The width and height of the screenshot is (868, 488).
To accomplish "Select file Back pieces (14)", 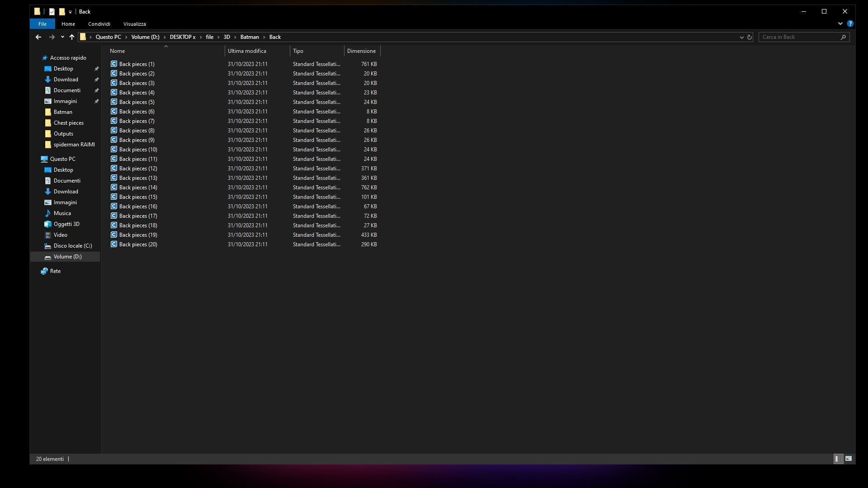I will (x=138, y=188).
